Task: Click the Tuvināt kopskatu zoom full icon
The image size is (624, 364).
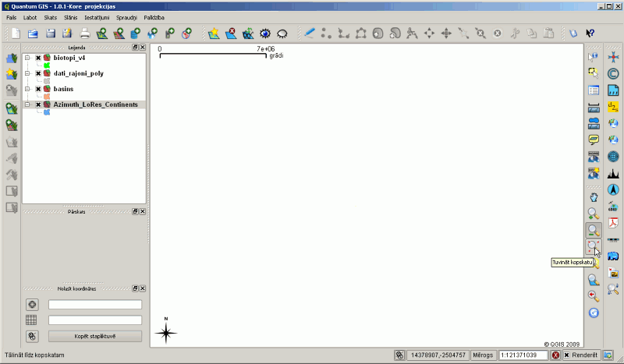Action: tap(593, 246)
